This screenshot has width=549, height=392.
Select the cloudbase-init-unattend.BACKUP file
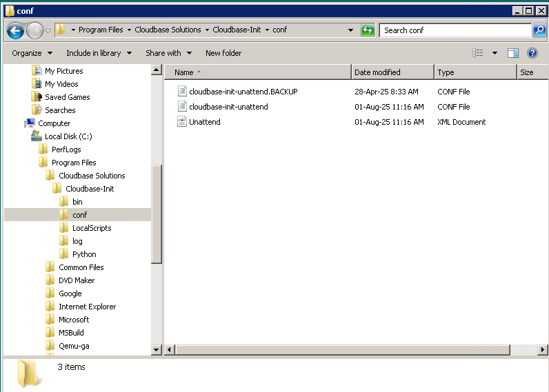click(x=243, y=92)
